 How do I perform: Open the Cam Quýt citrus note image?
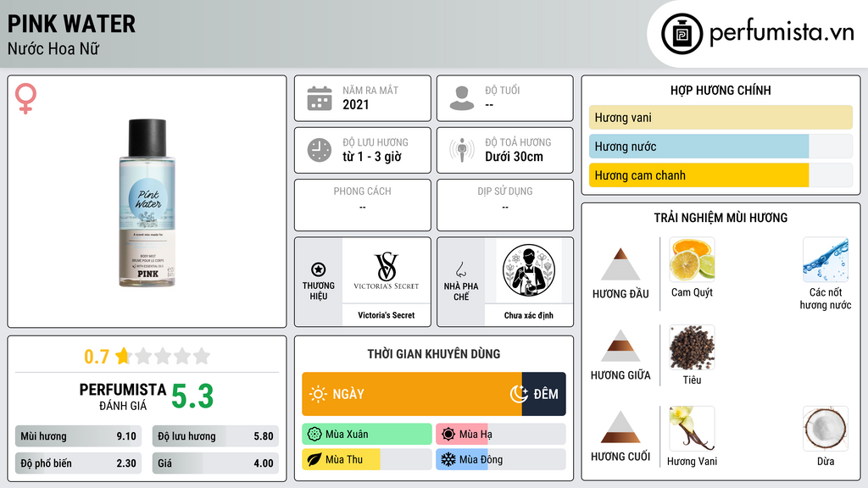692,259
